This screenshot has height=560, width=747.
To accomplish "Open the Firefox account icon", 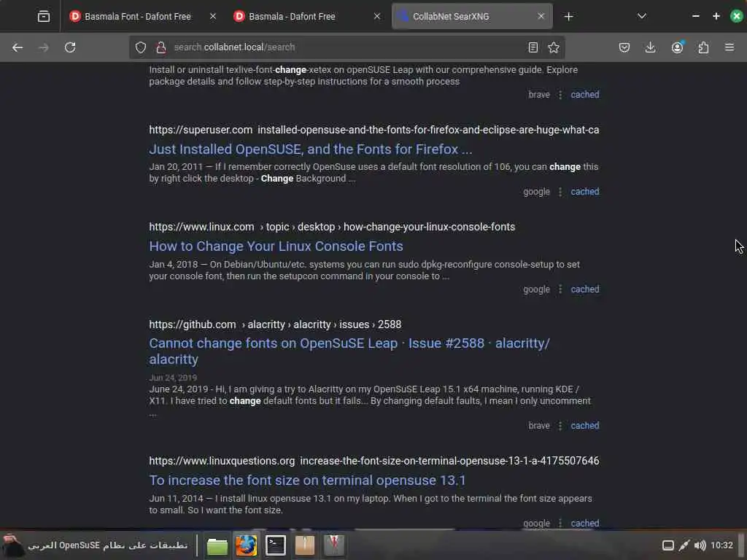I will 677,47.
